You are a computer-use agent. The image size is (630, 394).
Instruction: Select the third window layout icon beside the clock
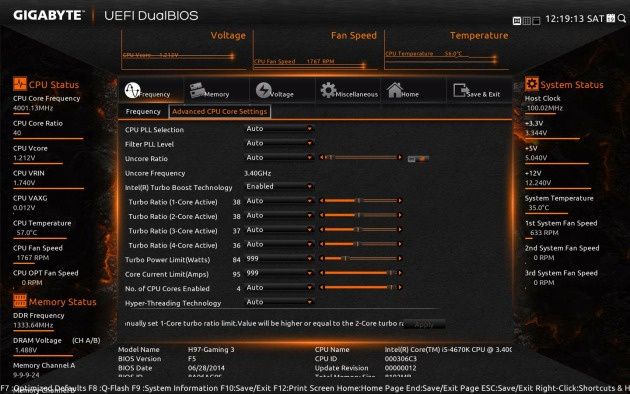(536, 20)
